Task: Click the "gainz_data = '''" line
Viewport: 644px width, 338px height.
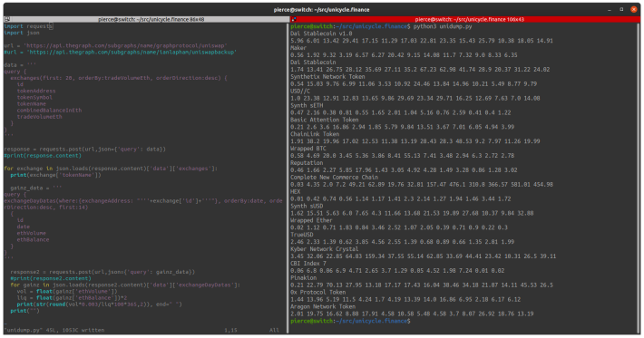Action: [x=36, y=188]
